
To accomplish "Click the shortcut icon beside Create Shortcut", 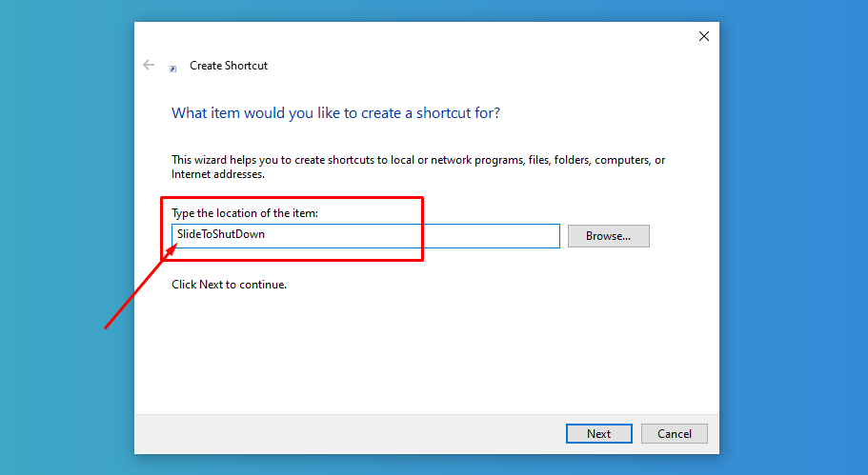I will (x=172, y=69).
